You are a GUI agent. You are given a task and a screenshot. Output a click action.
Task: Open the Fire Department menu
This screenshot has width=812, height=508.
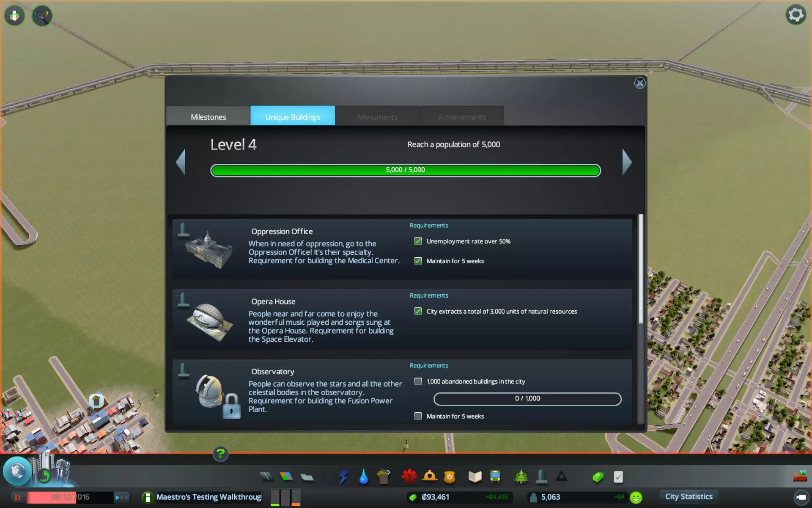430,477
